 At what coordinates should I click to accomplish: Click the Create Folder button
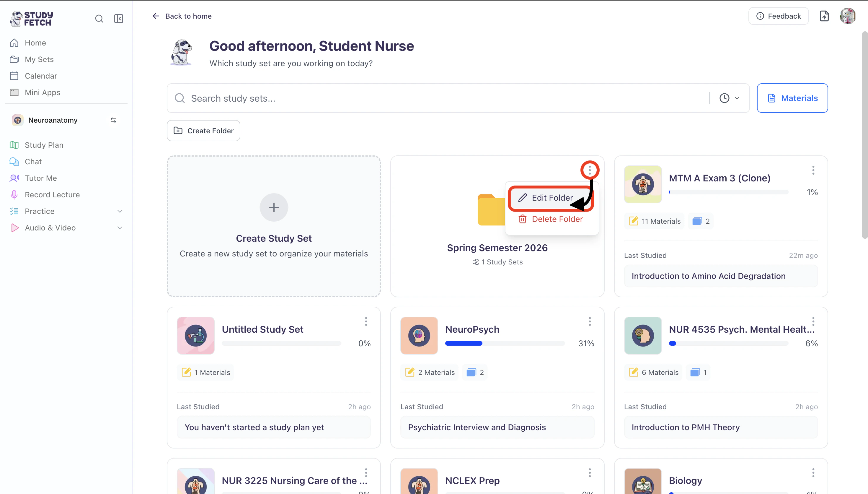tap(203, 131)
